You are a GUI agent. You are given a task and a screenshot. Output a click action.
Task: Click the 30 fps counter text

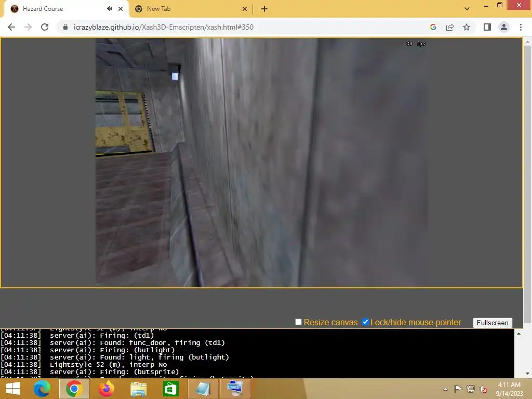tap(416, 44)
